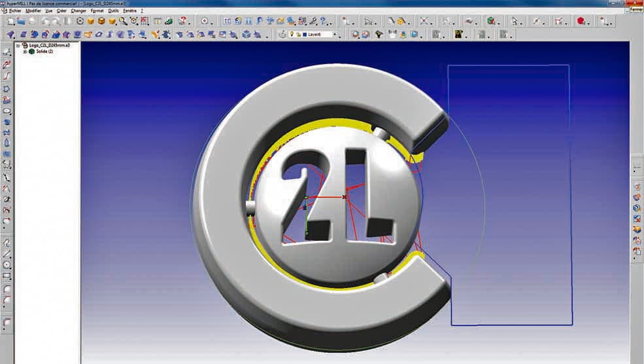Click the arrow cursor selection tool icon
Image resolution: width=644 pixels, height=364 pixels.
click(x=514, y=21)
